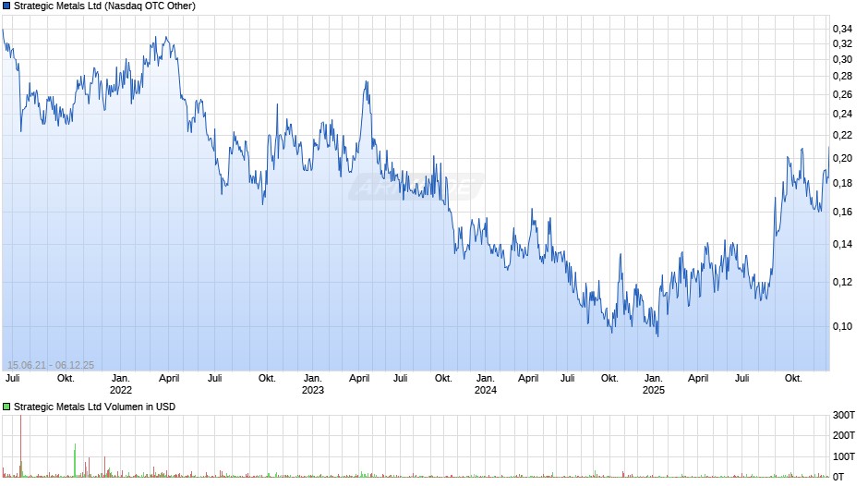Click the first 'Juli' label at the axis start
Viewport: 868px width, 486px height.
13,379
